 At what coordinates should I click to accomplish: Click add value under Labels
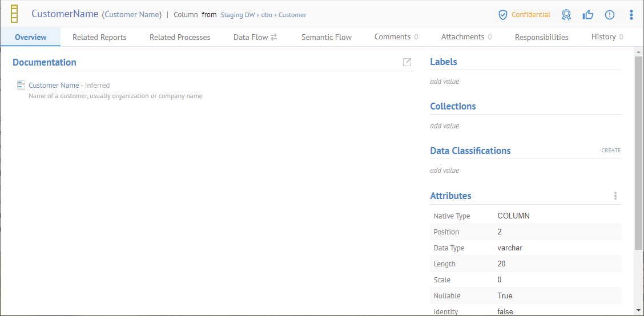(x=444, y=82)
